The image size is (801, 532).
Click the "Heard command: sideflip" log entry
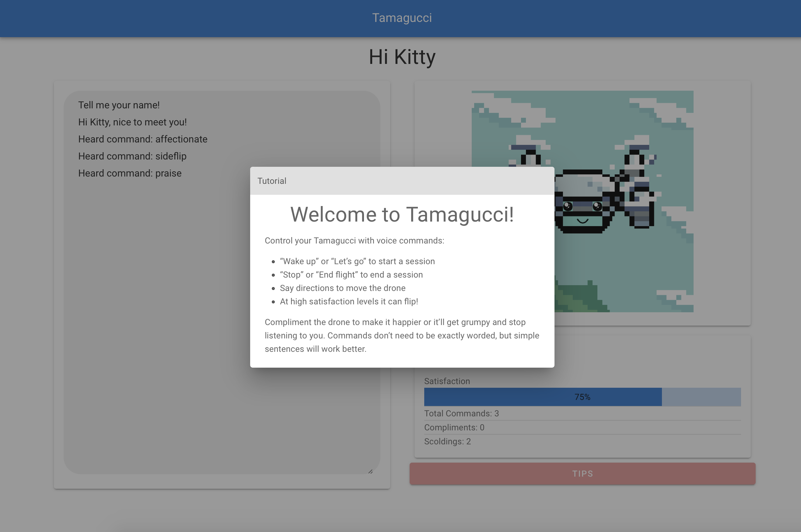coord(132,156)
